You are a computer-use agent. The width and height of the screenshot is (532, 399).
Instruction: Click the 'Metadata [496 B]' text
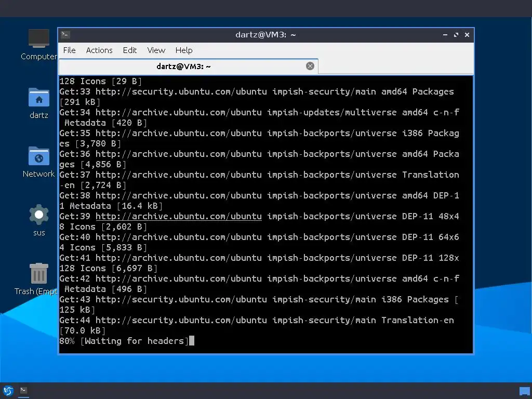coord(105,289)
